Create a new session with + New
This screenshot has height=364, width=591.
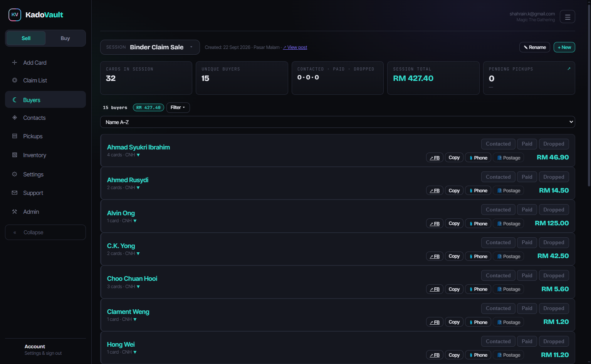(x=564, y=47)
